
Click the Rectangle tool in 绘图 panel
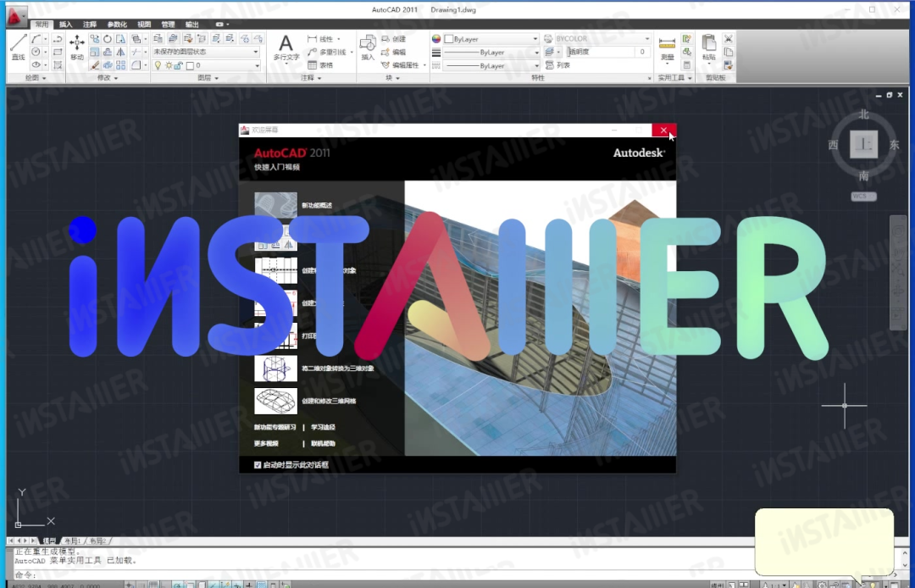[58, 52]
